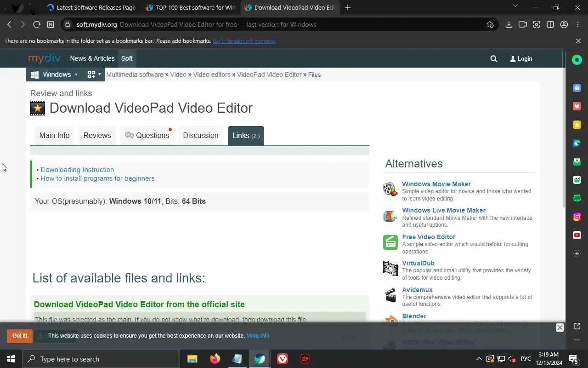
Task: Open the Soft menu item
Action: (x=127, y=58)
